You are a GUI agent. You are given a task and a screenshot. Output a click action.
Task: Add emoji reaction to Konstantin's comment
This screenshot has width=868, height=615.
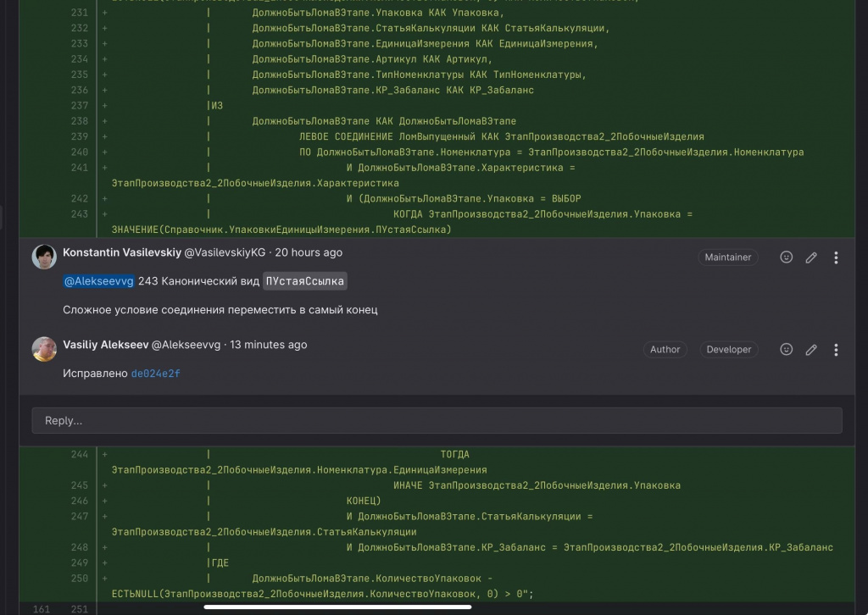[786, 258]
